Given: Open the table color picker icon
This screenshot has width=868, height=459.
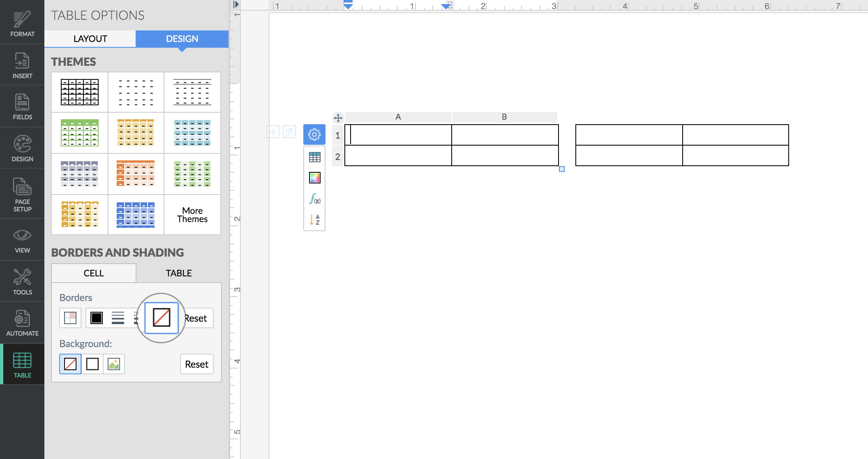Looking at the screenshot, I should click(x=314, y=178).
